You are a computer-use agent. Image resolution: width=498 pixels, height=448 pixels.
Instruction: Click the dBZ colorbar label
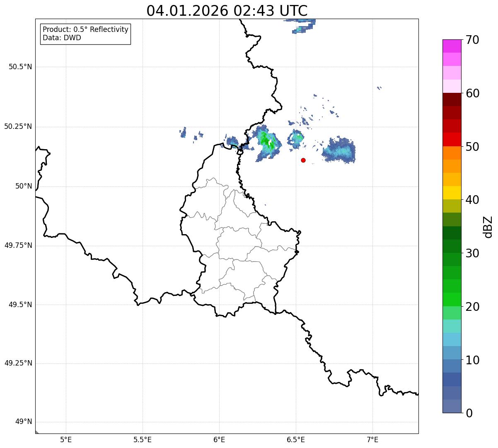(488, 226)
